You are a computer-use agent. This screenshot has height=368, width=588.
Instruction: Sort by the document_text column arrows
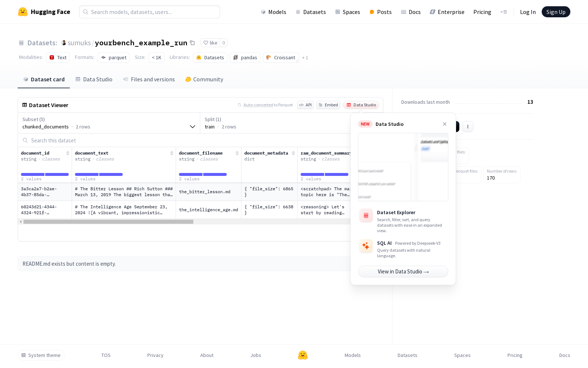[172, 153]
